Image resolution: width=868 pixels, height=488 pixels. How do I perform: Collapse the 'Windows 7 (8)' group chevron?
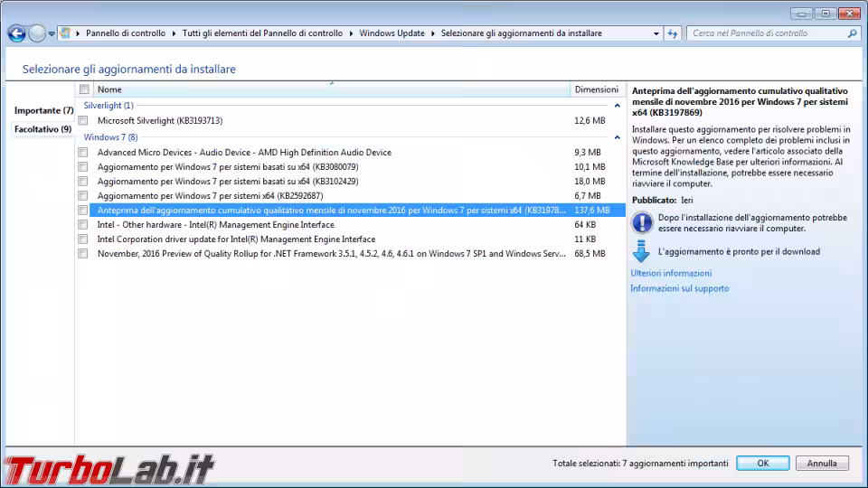click(618, 137)
